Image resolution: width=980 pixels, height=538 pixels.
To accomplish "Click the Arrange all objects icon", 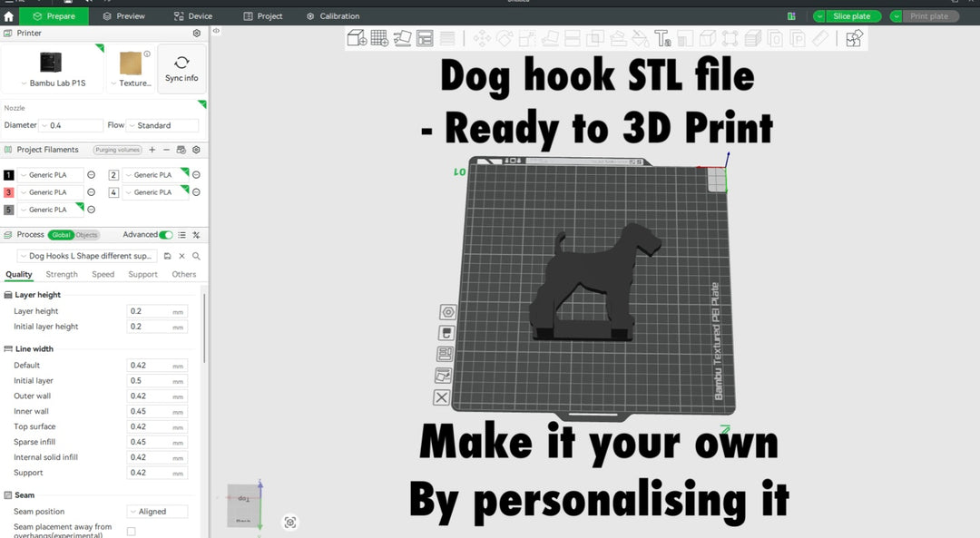I will click(x=425, y=39).
